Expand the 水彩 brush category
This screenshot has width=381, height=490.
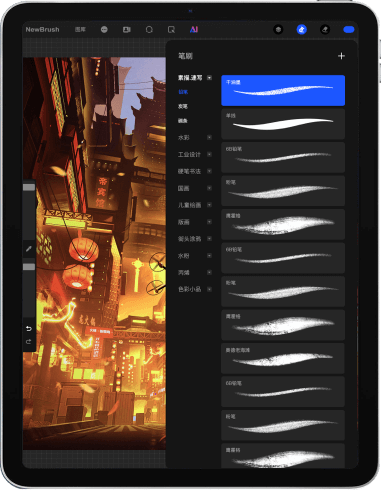click(209, 137)
